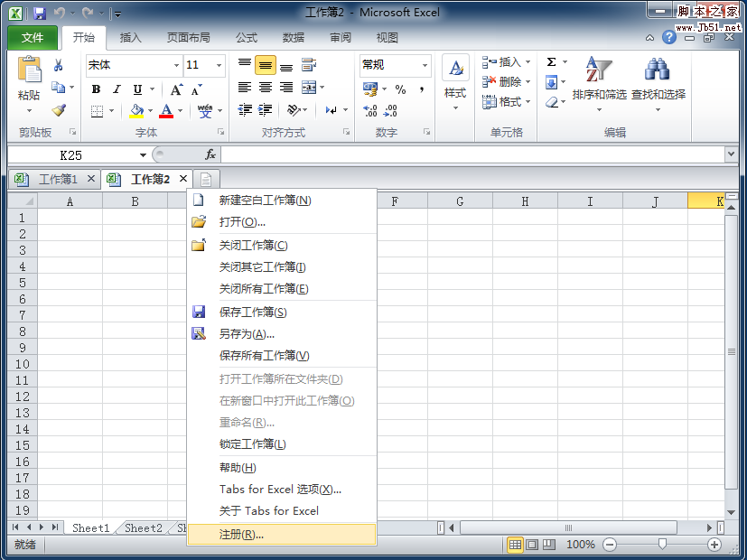Toggle Underline formatting
747x560 pixels.
click(x=137, y=89)
